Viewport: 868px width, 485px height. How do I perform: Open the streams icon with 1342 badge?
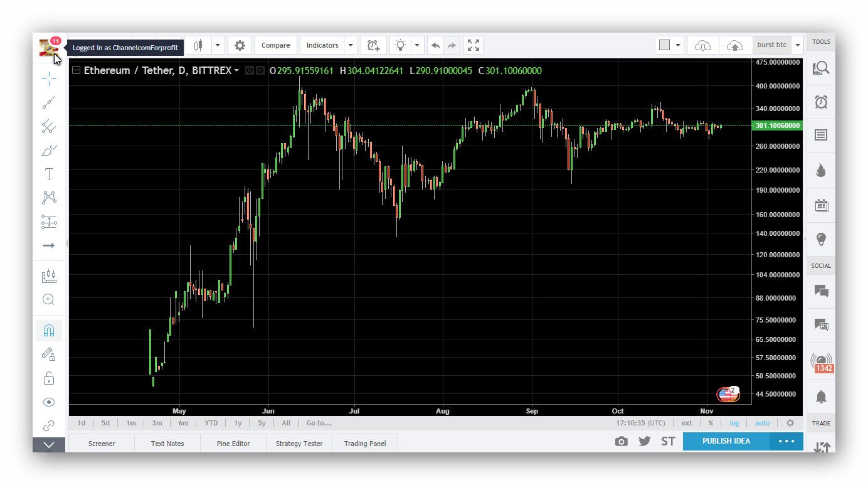822,363
